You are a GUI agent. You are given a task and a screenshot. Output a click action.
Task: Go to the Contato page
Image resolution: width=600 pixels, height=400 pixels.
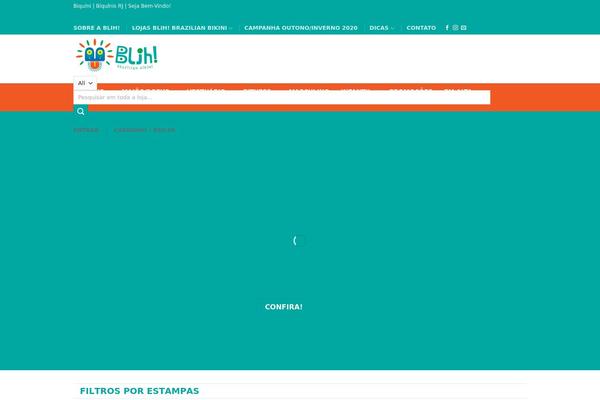(421, 28)
